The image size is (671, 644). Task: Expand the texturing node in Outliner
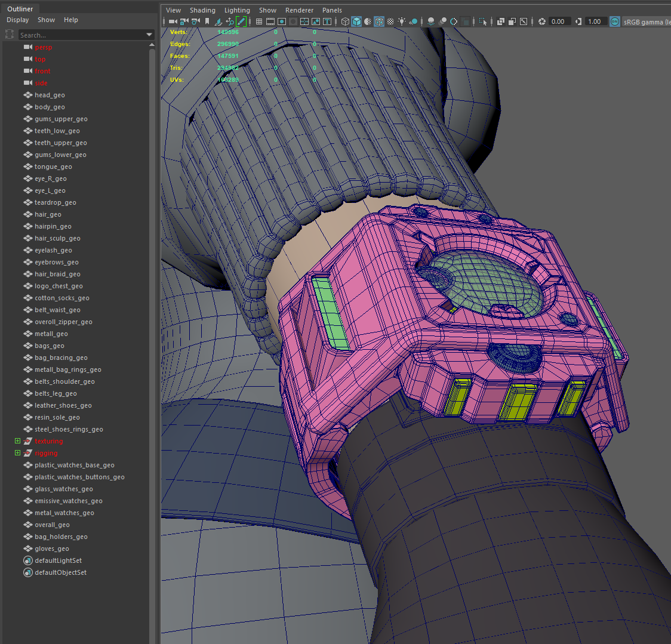[x=17, y=441]
